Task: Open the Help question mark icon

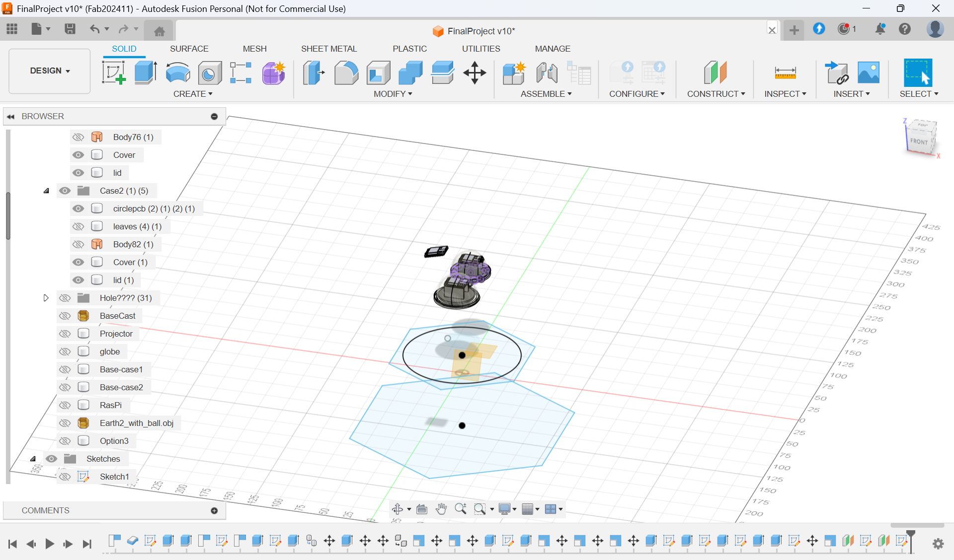Action: pyautogui.click(x=905, y=29)
